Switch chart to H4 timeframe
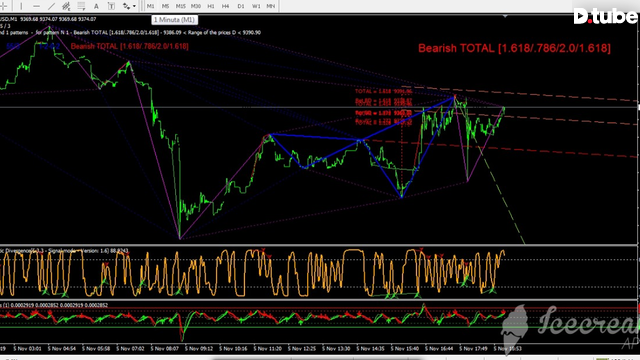This screenshot has width=640, height=360. [225, 6]
